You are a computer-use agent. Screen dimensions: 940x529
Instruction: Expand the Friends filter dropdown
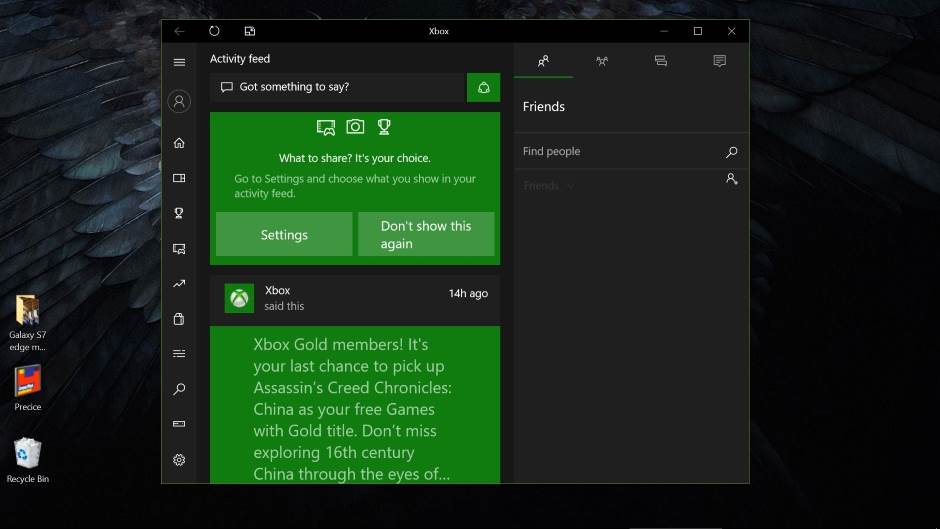549,186
